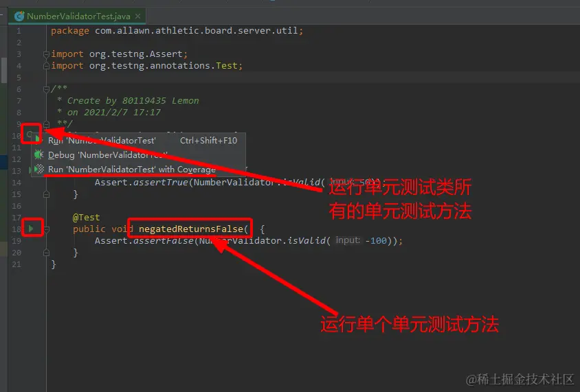Click the coverage shield icon in popup
Image resolution: width=580 pixels, height=392 pixels.
coord(39,169)
